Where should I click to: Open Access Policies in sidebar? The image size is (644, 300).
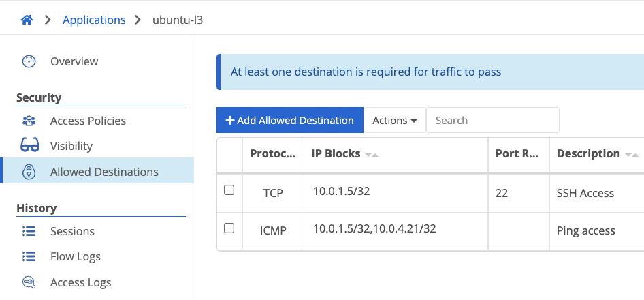point(88,121)
